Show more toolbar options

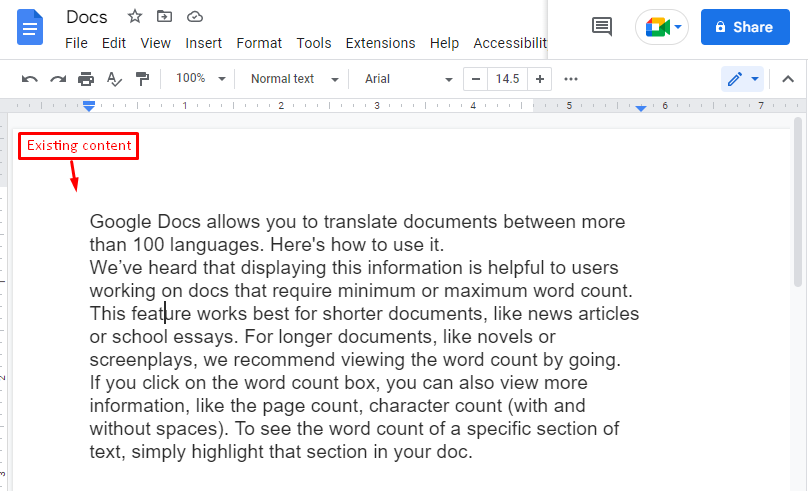(571, 79)
